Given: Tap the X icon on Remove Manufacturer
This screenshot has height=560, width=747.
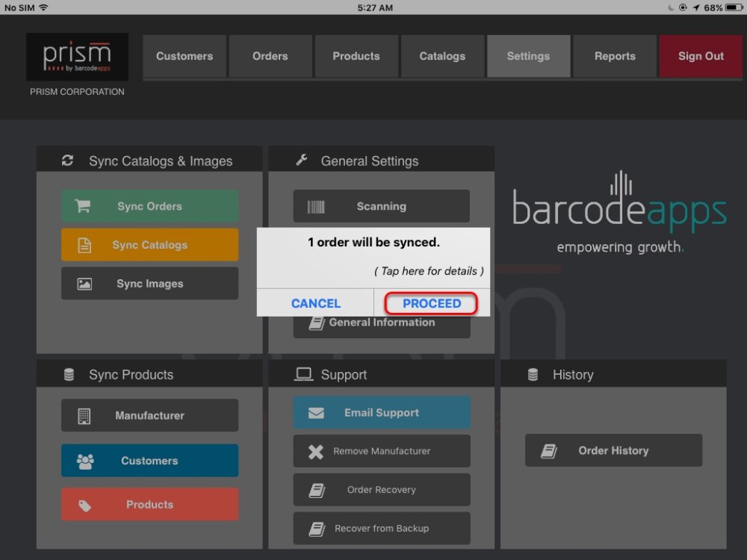Looking at the screenshot, I should (x=316, y=452).
